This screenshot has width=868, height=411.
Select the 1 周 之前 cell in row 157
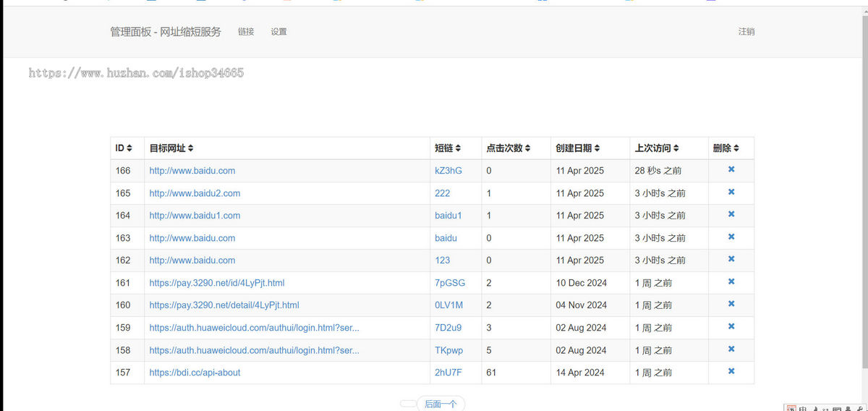[669, 373]
